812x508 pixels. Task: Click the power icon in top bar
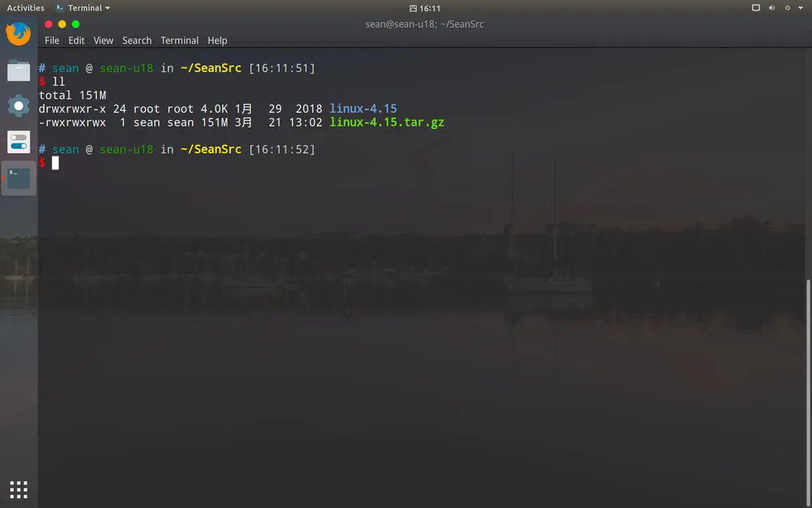coord(787,8)
